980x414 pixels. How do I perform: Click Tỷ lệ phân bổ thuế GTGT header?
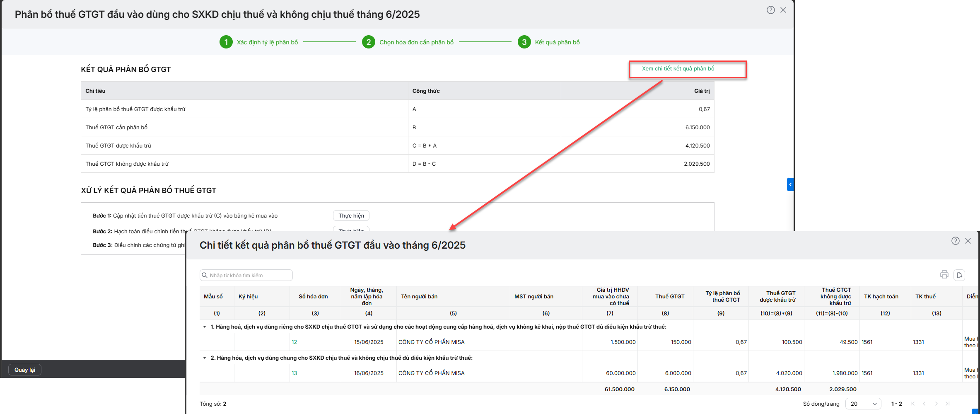[721, 296]
